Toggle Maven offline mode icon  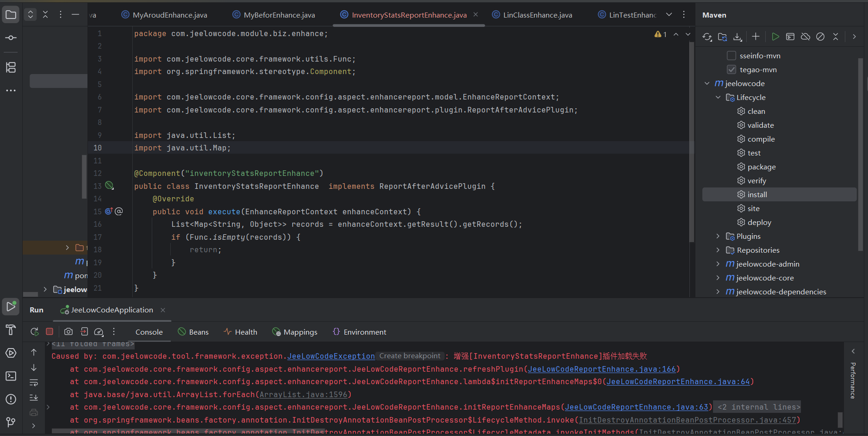click(x=806, y=37)
